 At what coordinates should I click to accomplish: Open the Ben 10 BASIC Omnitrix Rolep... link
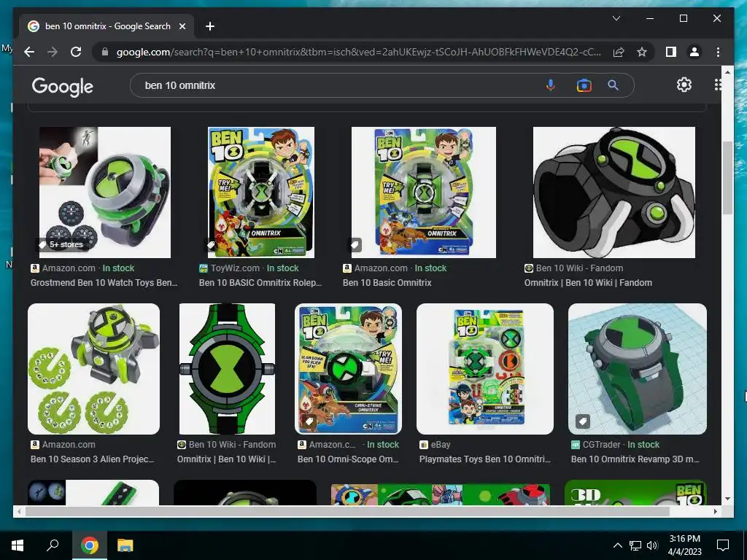point(260,282)
